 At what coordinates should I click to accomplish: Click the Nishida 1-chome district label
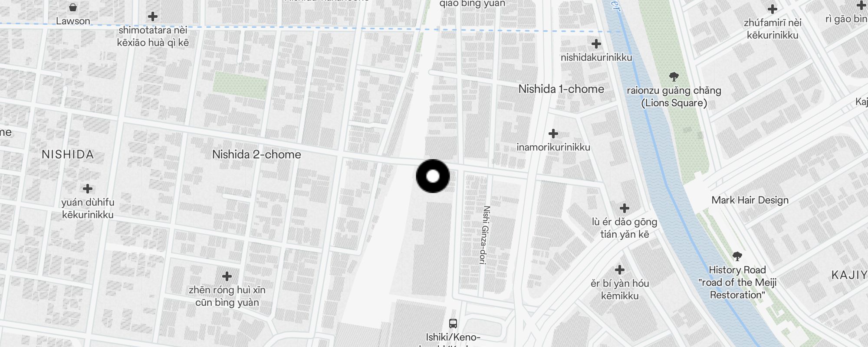[x=561, y=89]
